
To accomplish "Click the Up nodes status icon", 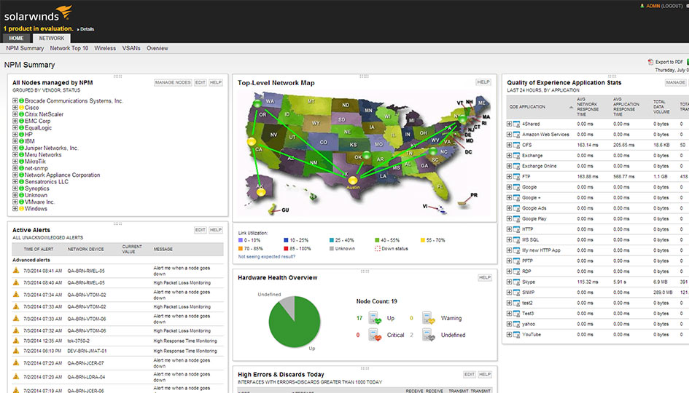I will (x=375, y=318).
